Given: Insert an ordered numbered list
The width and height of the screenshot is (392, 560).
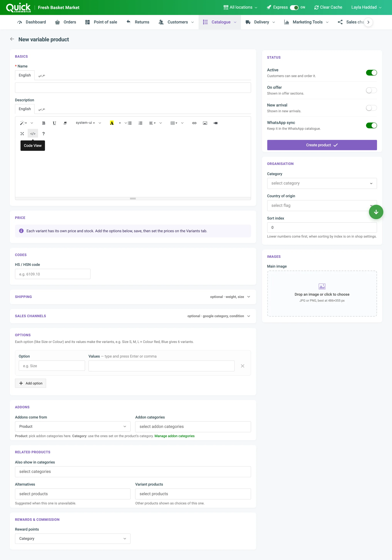Looking at the screenshot, I should pos(140,123).
